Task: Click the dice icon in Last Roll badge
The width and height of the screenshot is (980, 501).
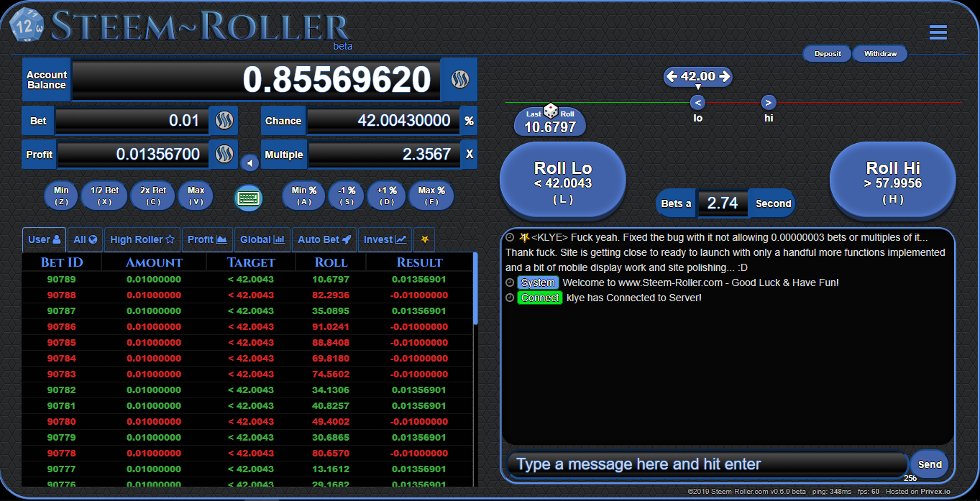Action: (550, 111)
